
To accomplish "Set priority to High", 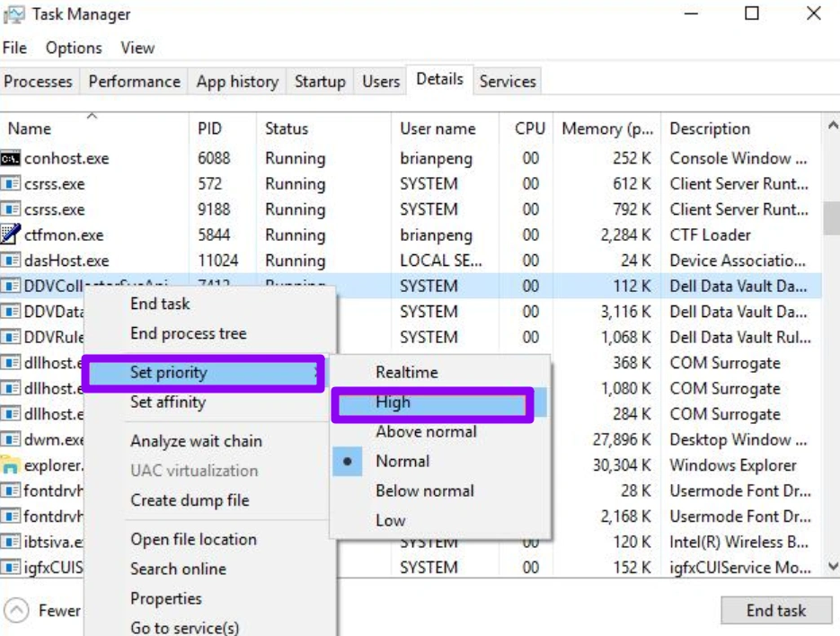I will click(393, 403).
